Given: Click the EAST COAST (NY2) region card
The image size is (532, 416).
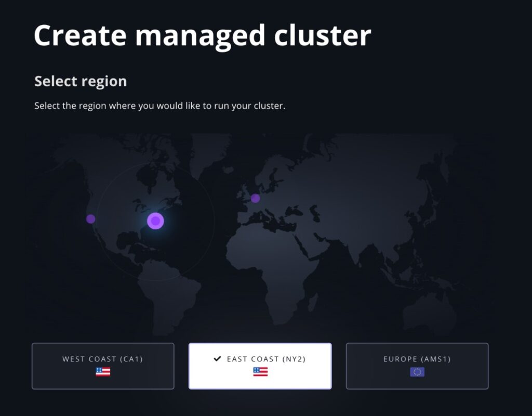Looking at the screenshot, I should [x=260, y=366].
